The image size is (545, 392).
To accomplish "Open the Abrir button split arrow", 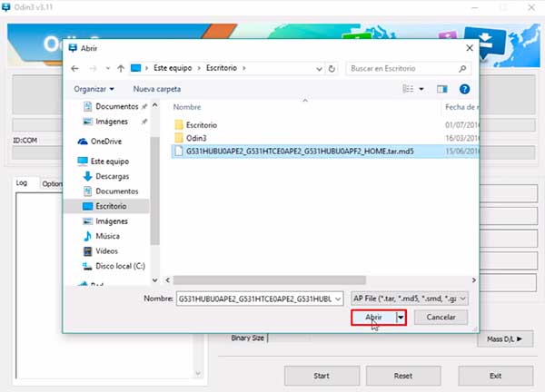I will click(x=401, y=318).
